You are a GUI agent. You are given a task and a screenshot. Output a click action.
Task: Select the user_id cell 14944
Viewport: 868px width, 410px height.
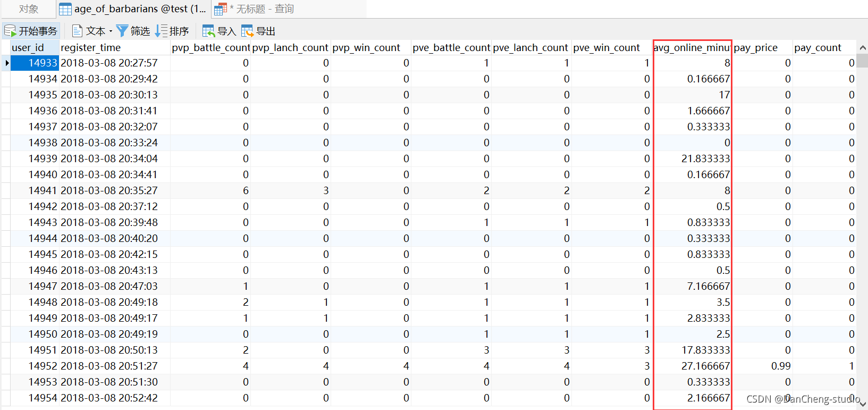(x=35, y=238)
